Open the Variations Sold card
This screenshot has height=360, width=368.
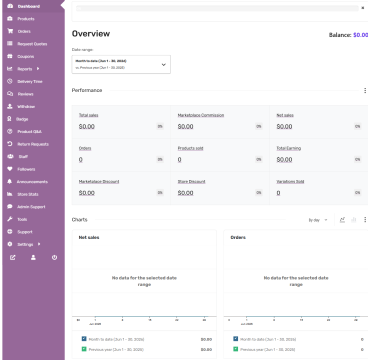319,188
